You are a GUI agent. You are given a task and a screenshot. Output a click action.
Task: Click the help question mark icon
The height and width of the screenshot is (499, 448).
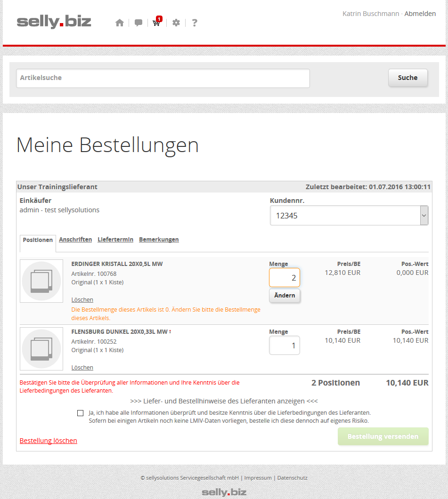point(195,23)
